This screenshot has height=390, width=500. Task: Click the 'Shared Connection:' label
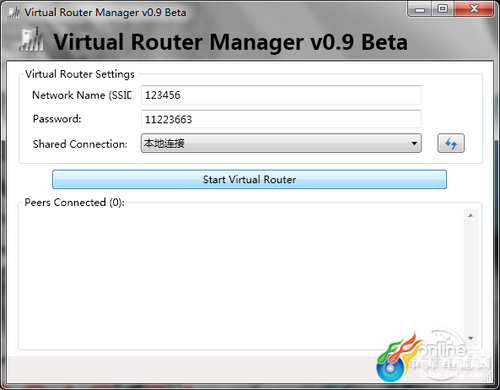tap(80, 144)
